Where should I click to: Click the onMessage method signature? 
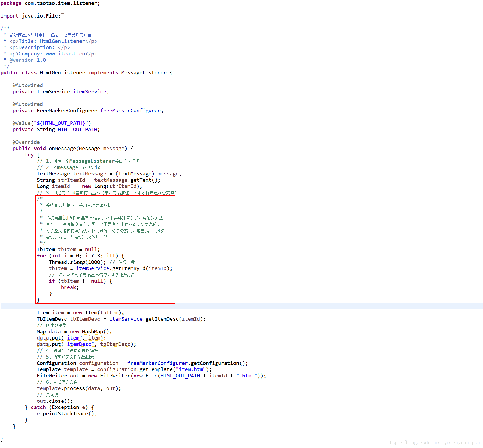[73, 149]
